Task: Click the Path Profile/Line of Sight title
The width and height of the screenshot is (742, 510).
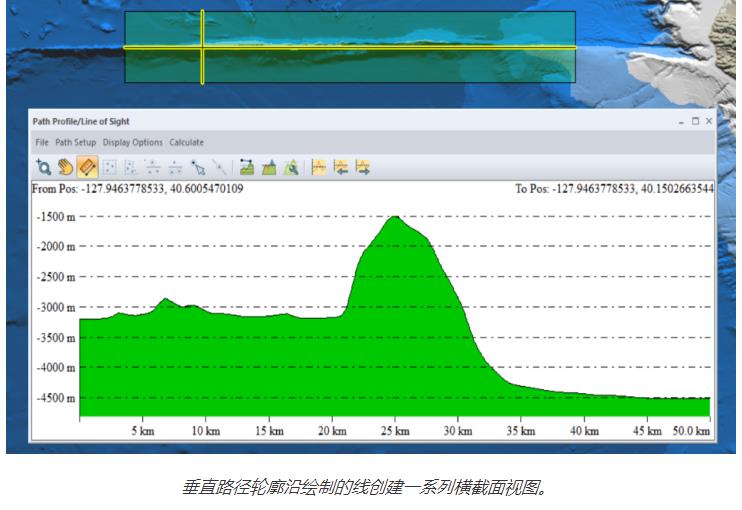Action: click(x=81, y=122)
